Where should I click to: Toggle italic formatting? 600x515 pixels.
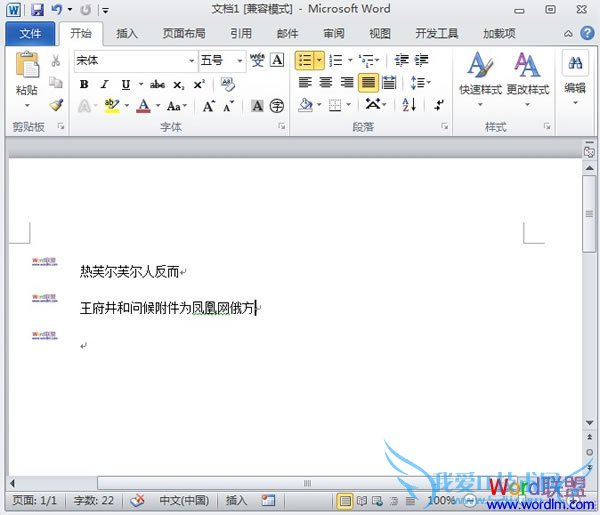tap(104, 84)
